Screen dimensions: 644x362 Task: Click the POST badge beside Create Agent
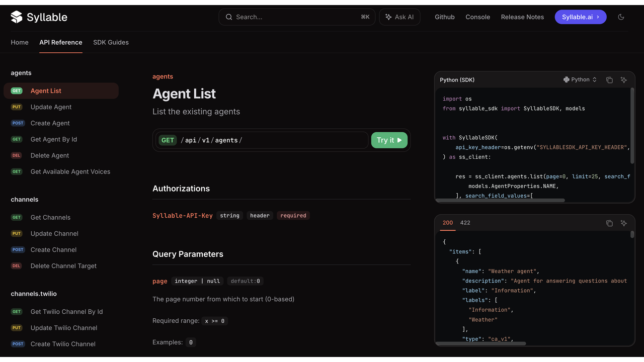(18, 123)
